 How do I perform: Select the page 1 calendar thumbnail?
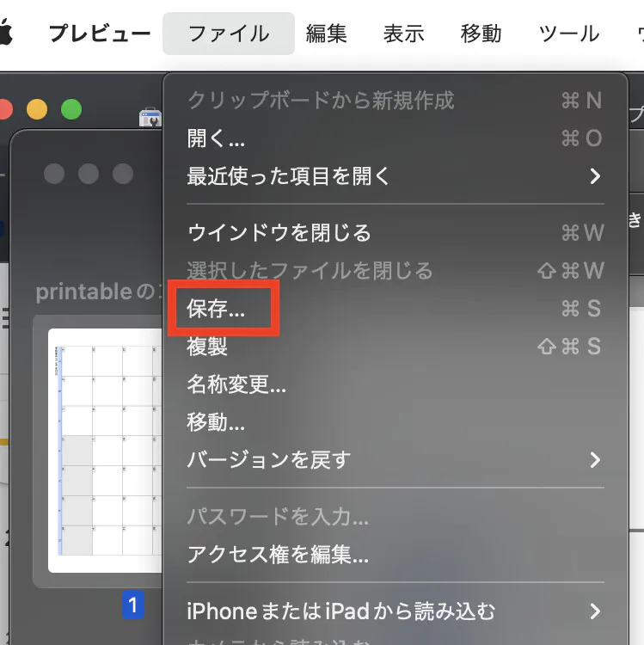point(105,450)
